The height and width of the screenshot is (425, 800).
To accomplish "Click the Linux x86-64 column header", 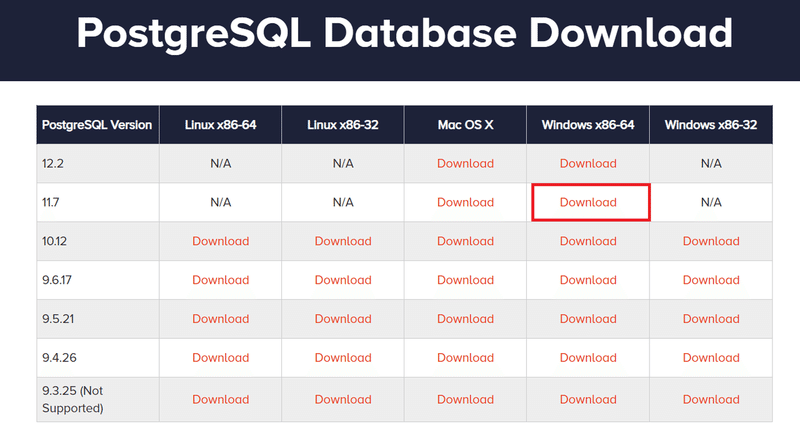I will (220, 124).
